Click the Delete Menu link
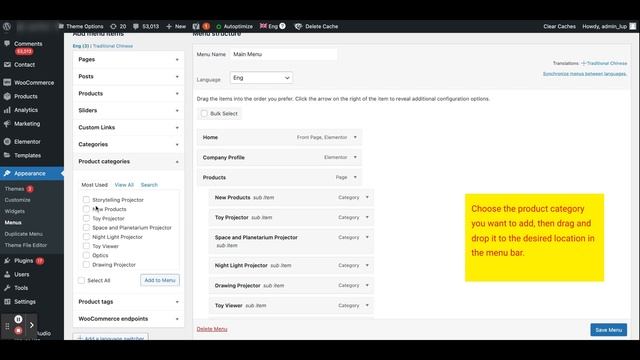This screenshot has height=360, width=640. (212, 329)
